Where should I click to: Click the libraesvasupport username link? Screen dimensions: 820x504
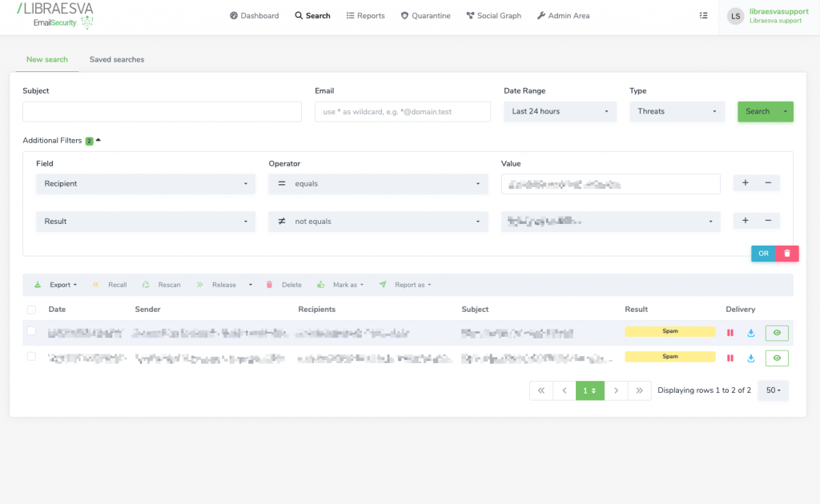coord(778,11)
